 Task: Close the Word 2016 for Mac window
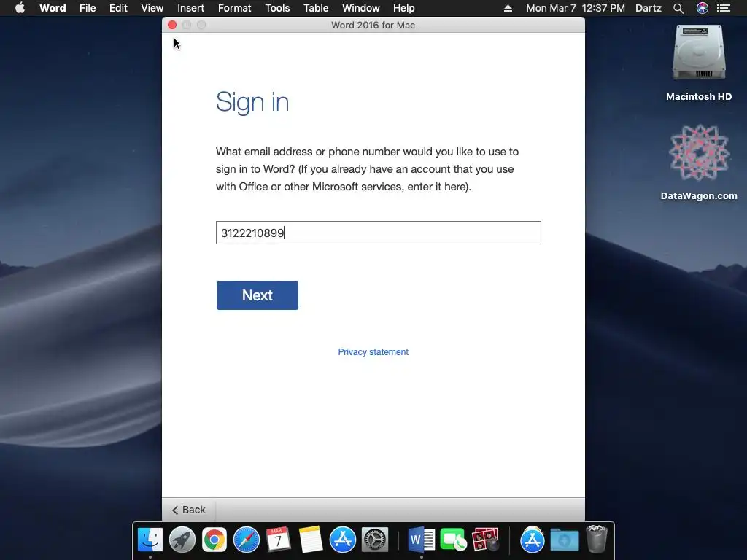coord(172,25)
